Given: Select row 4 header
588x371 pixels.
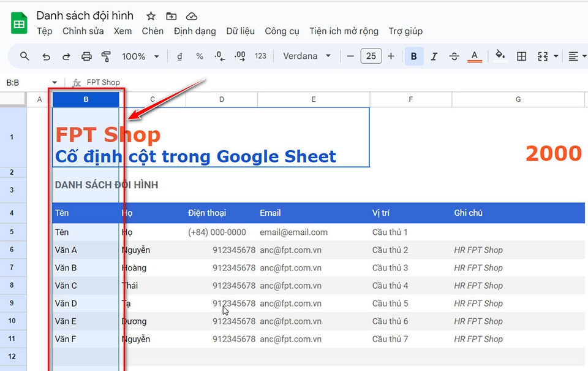Looking at the screenshot, I should pyautogui.click(x=12, y=213).
